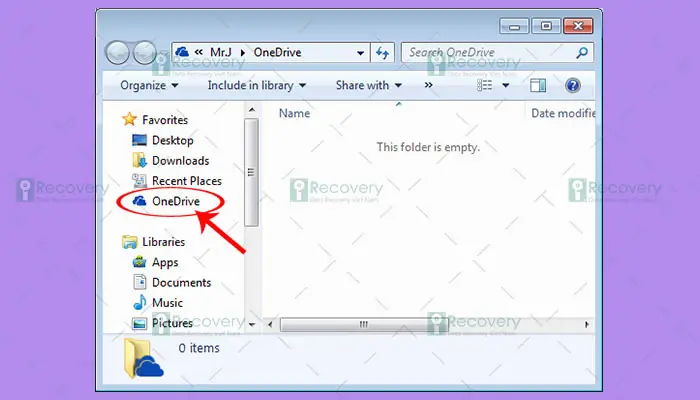This screenshot has width=700, height=400.
Task: Click the OneDrive cloud icon in address bar
Action: coord(182,52)
